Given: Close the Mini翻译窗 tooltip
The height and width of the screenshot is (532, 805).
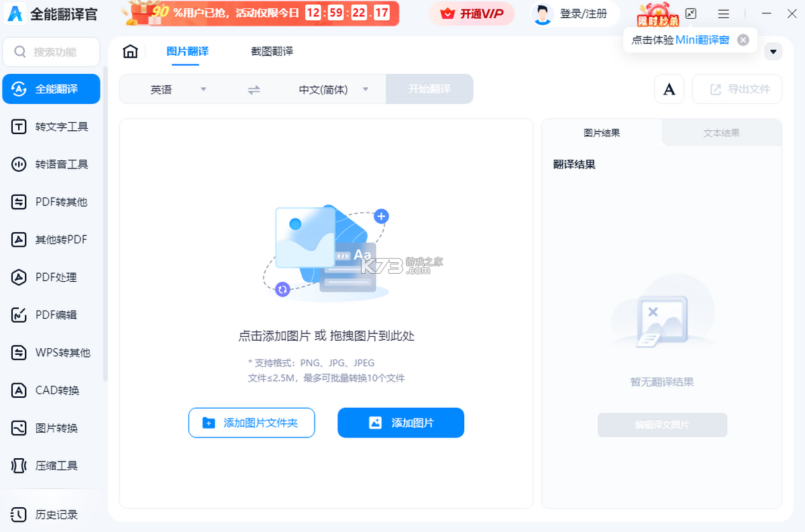Looking at the screenshot, I should click(x=743, y=40).
